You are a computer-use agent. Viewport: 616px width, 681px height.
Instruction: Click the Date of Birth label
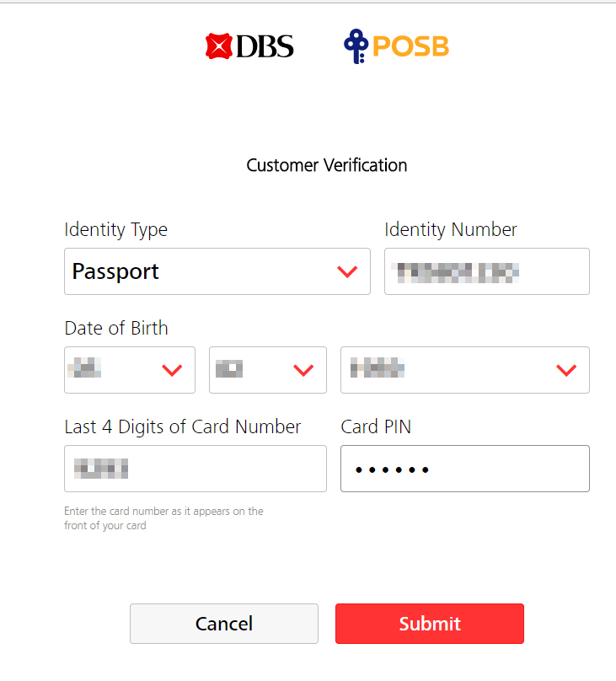point(116,328)
